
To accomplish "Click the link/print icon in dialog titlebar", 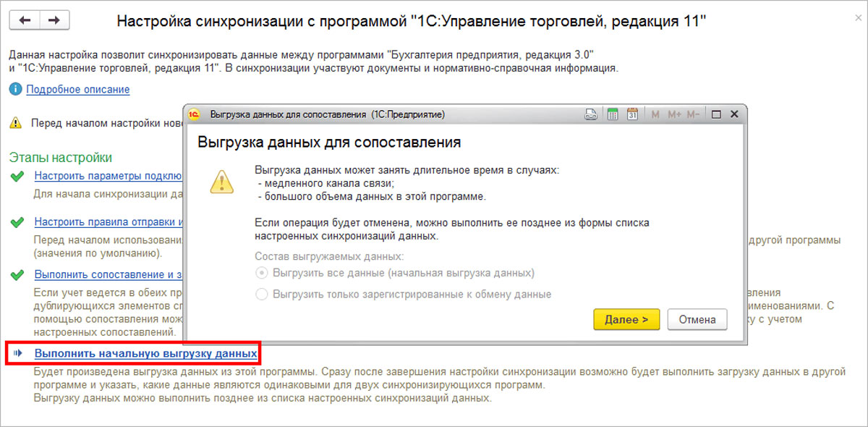I will (x=591, y=114).
